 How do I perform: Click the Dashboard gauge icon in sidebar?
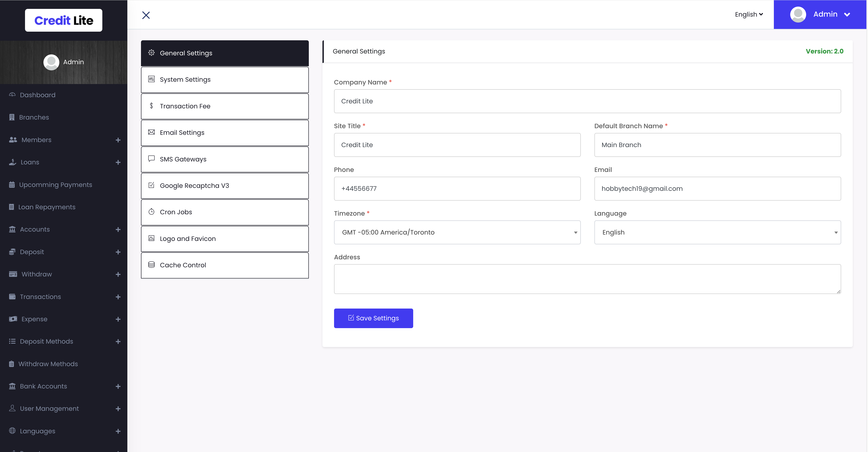coord(12,95)
